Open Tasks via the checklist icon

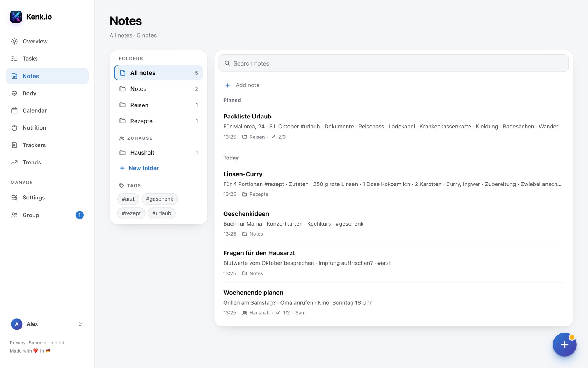pyautogui.click(x=14, y=59)
